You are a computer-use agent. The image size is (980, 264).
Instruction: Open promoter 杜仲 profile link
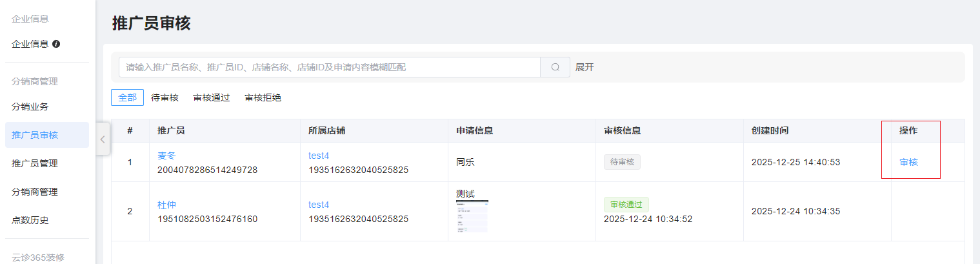(166, 205)
